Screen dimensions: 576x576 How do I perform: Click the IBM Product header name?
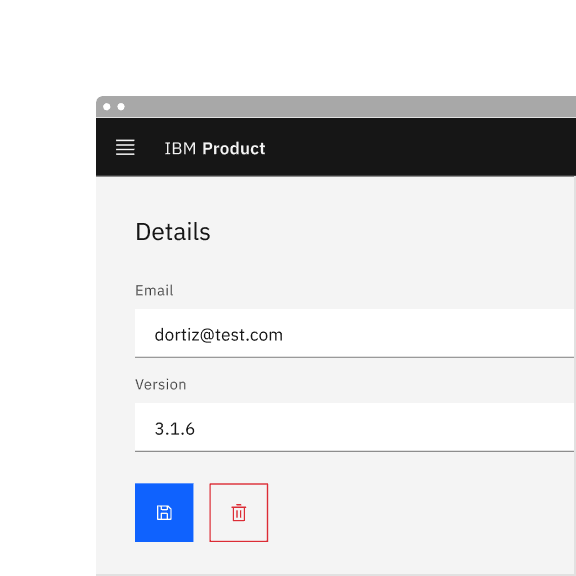tap(215, 148)
